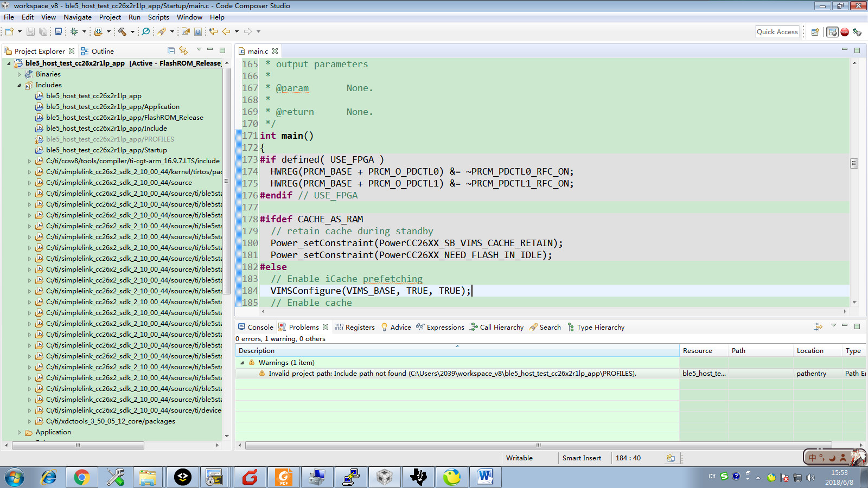
Task: Click the Search flashlight toolbar icon
Action: pos(162,31)
